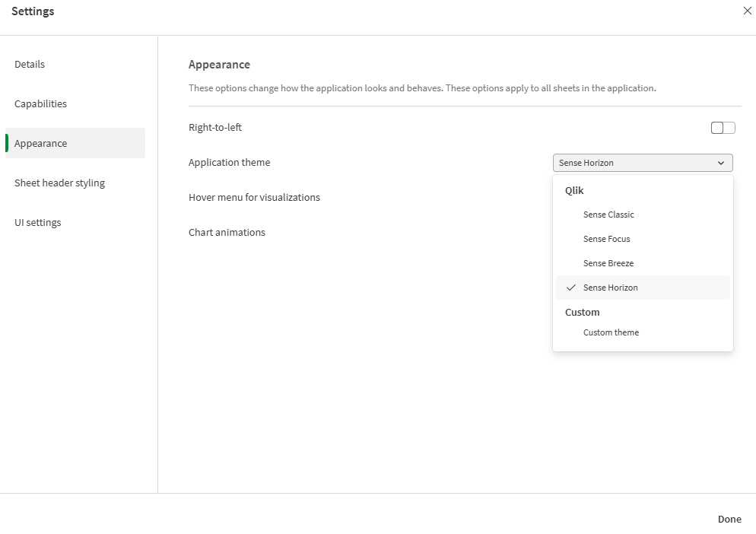Click the Chart animations label
The width and height of the screenshot is (756, 534).
(227, 232)
